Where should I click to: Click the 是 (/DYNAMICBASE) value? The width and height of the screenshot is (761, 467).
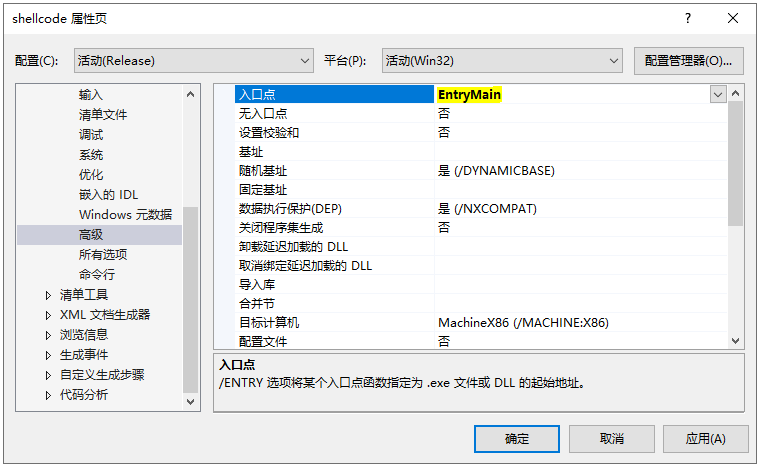[496, 171]
